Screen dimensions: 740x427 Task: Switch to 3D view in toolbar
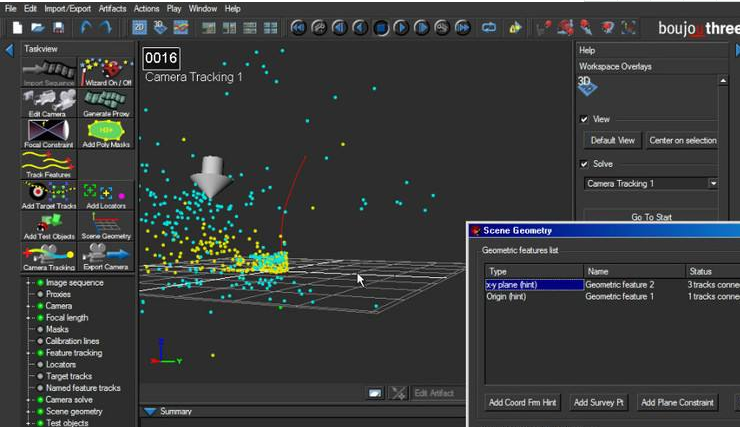(159, 27)
